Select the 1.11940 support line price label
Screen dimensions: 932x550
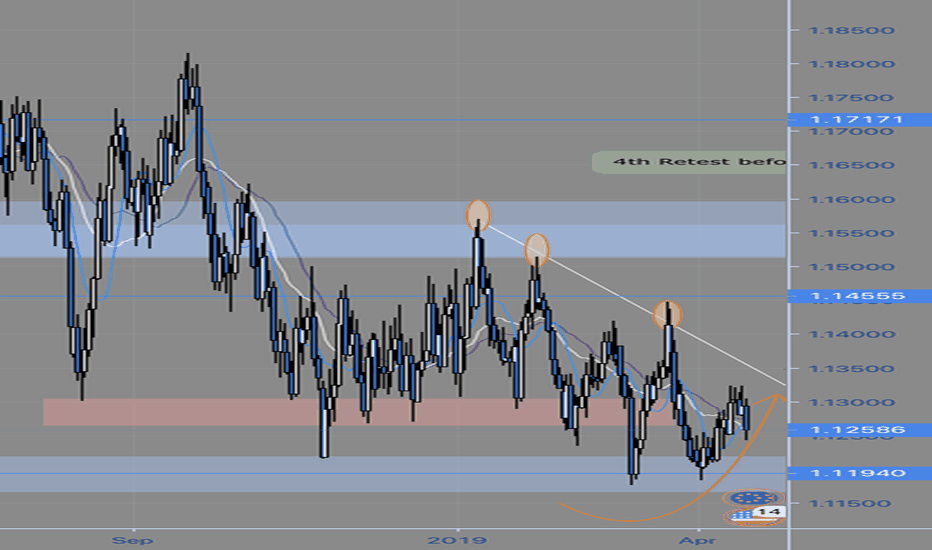click(x=859, y=473)
